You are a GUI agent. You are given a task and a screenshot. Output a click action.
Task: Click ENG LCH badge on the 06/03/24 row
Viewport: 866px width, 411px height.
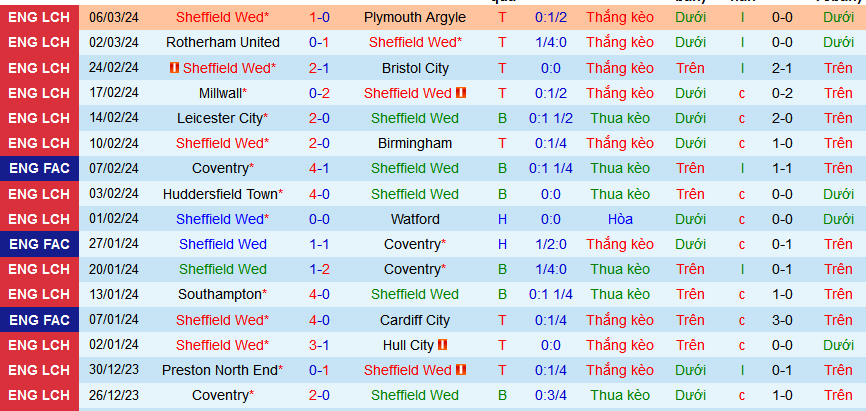coord(39,17)
